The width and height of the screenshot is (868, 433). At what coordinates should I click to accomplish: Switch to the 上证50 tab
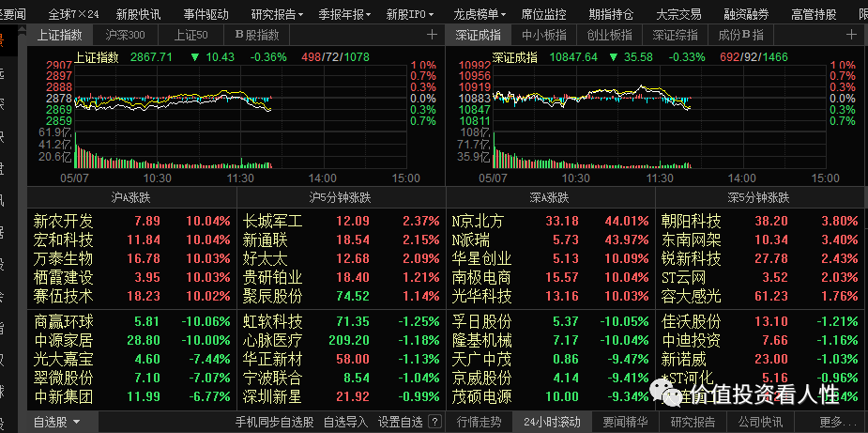191,35
